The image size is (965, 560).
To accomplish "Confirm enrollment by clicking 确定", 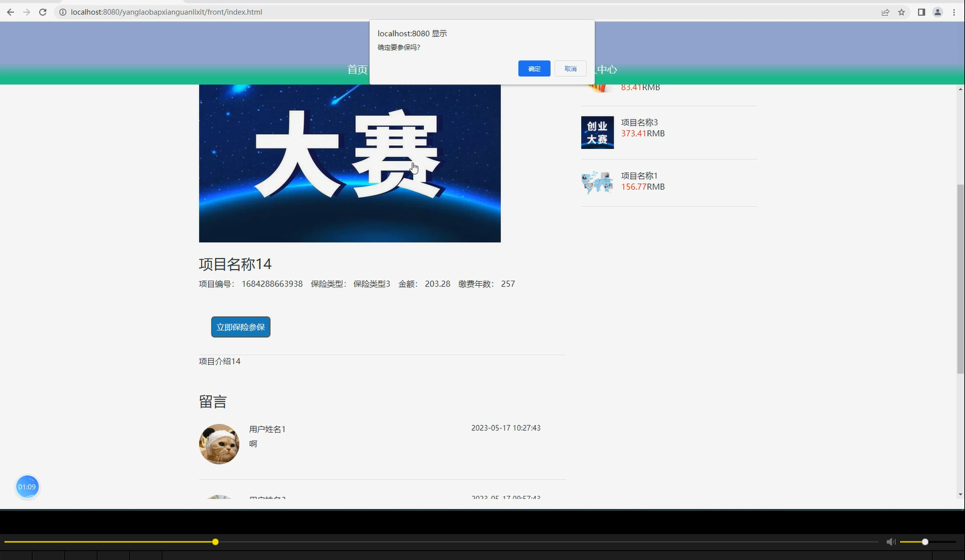I will 534,68.
